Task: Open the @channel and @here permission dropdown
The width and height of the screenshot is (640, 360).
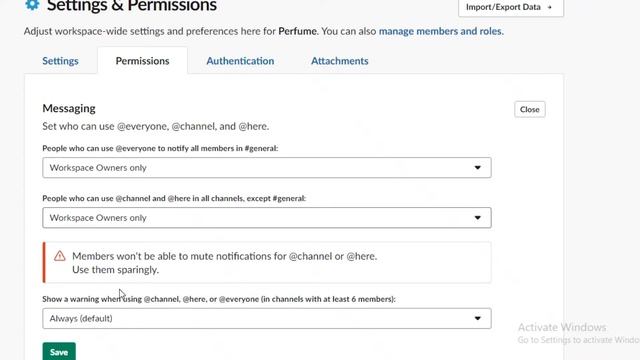Action: pyautogui.click(x=267, y=218)
